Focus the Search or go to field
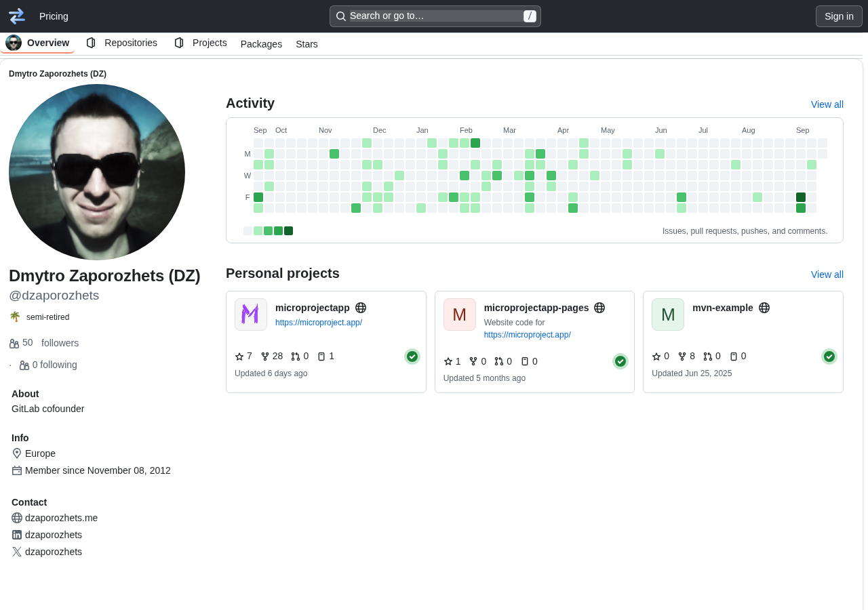Viewport: 868px width, 610px height. (x=435, y=16)
